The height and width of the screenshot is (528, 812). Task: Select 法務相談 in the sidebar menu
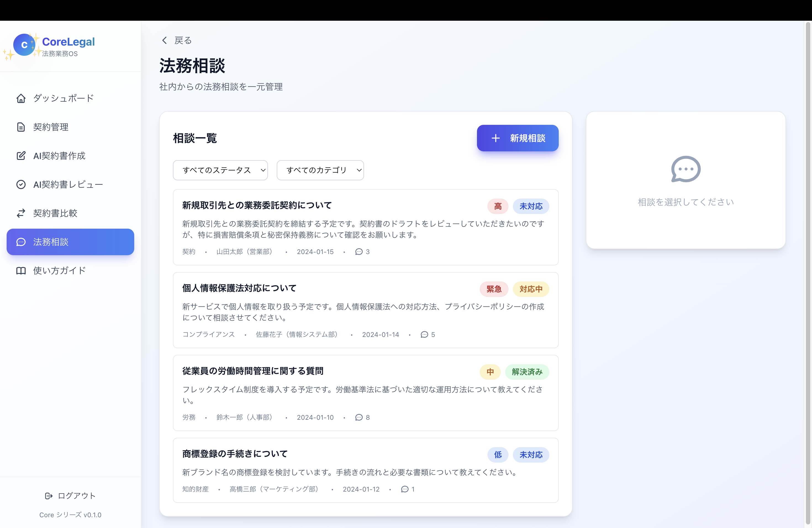(x=70, y=242)
